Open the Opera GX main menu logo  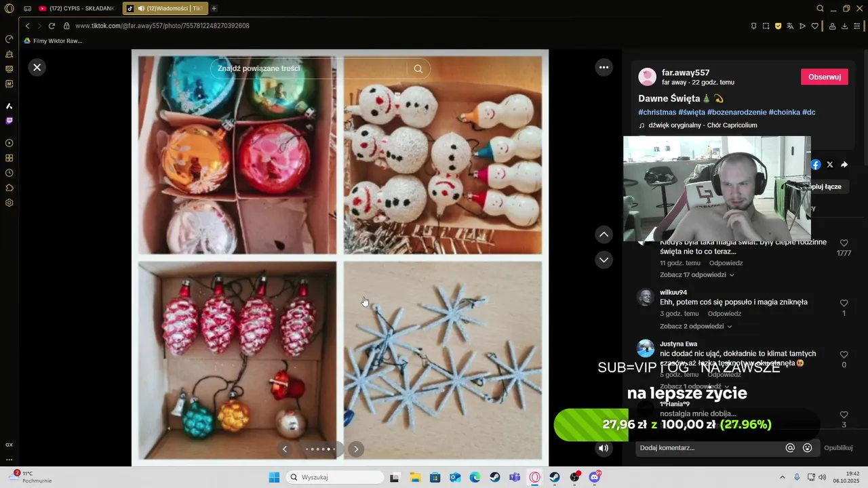[9, 8]
